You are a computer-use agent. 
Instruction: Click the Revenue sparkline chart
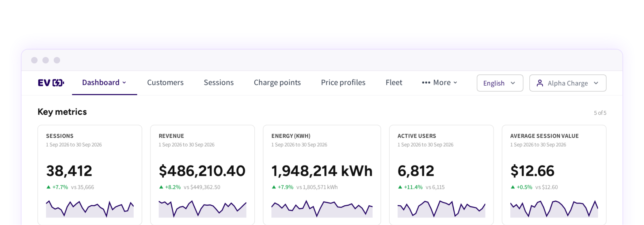pos(202,209)
